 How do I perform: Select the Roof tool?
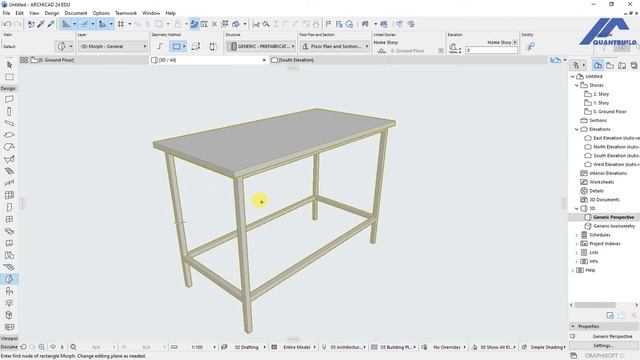[9, 147]
